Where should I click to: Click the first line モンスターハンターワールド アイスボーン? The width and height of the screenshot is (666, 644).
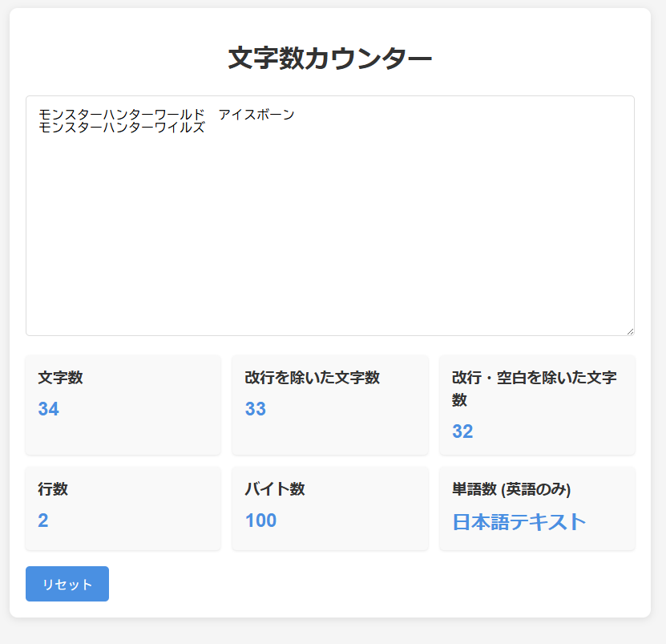pos(166,115)
